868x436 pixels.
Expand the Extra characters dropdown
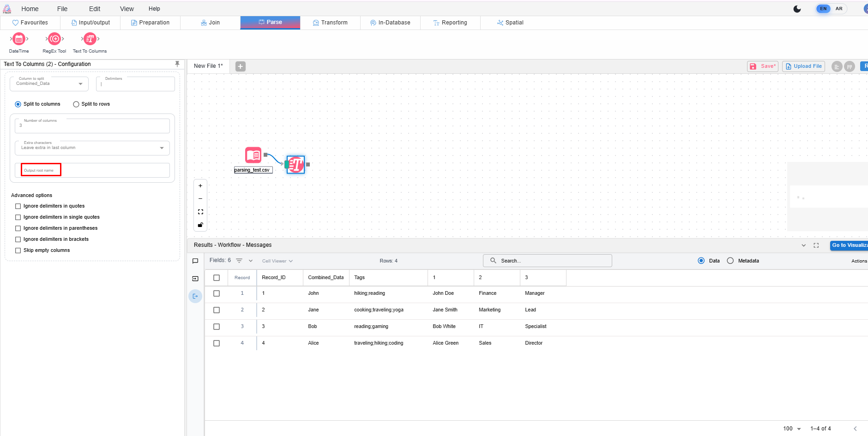tap(92, 148)
